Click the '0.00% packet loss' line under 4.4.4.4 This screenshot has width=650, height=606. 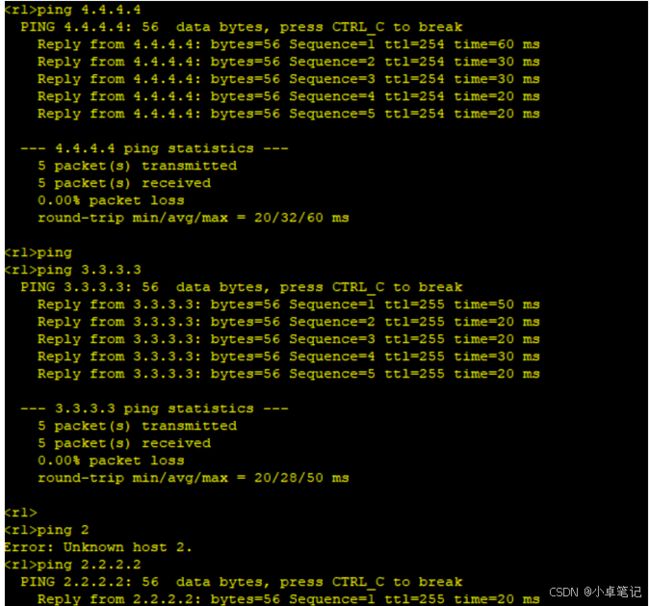click(x=111, y=201)
